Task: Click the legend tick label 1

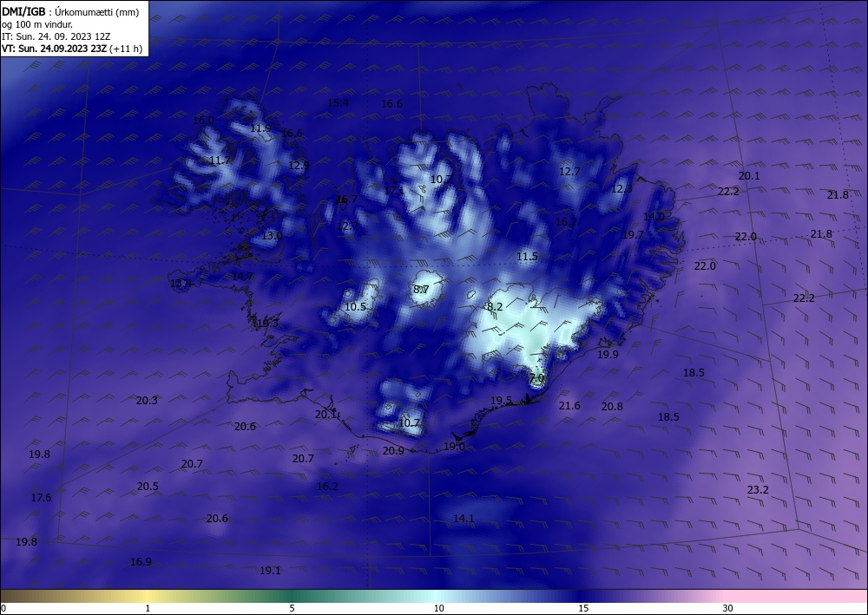Action: [x=148, y=608]
